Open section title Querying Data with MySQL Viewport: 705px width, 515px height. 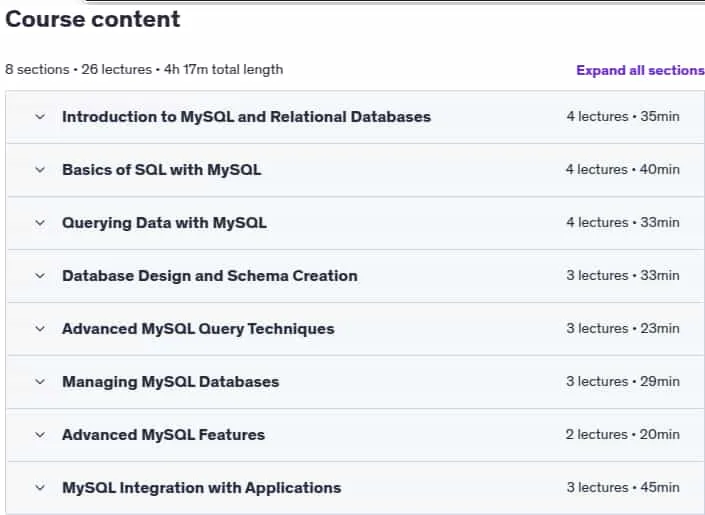click(164, 223)
